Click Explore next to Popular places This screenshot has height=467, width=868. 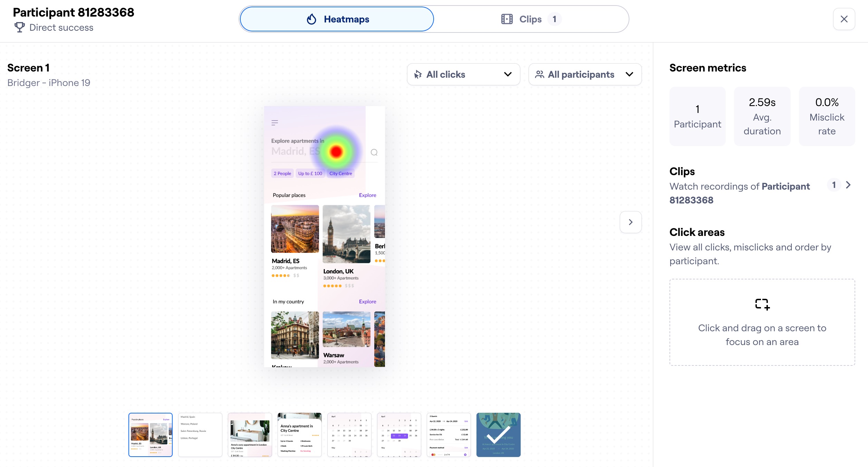coord(367,195)
